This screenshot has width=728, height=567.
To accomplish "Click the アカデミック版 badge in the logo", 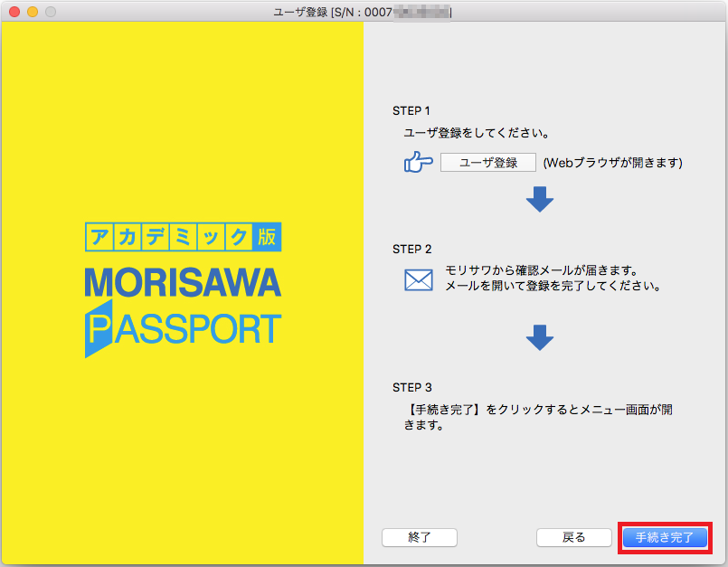I will 183,237.
